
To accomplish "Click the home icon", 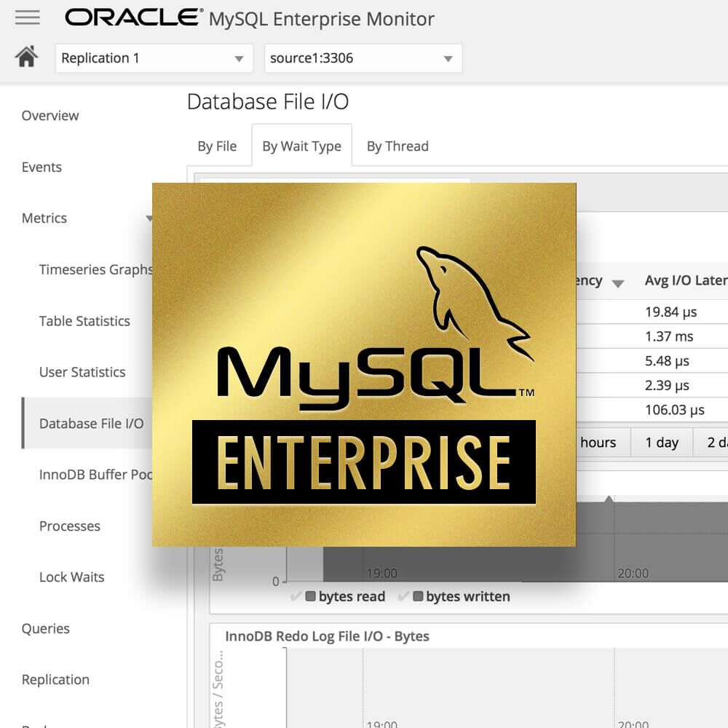I will click(27, 58).
